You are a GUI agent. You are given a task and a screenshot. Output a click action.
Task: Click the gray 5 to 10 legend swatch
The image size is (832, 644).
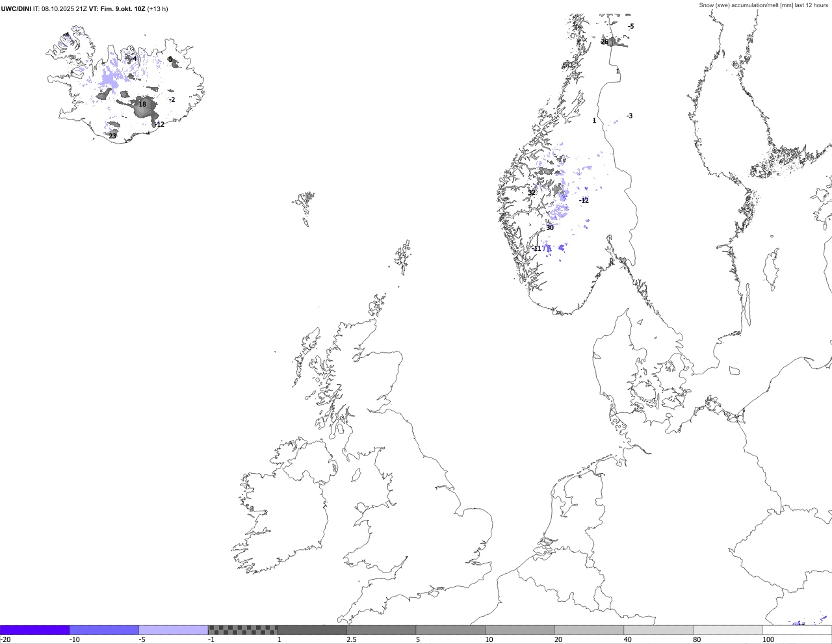(450, 630)
